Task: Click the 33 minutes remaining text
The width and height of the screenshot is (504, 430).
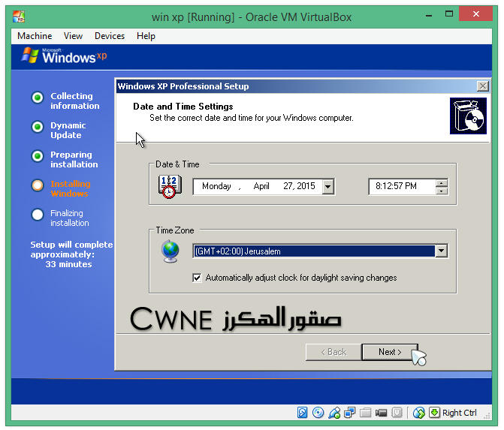Action: (x=68, y=264)
